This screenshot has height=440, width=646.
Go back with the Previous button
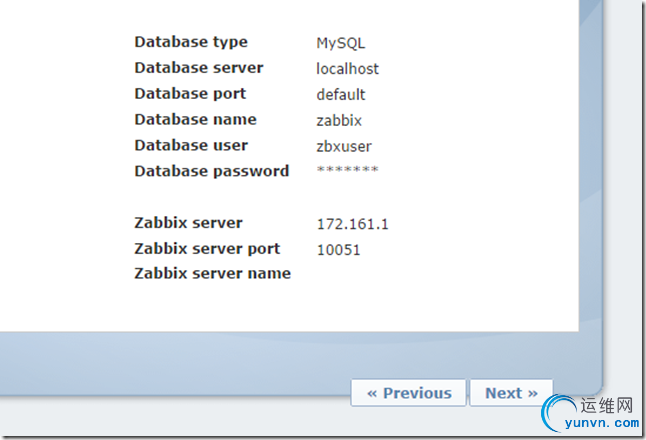pyautogui.click(x=408, y=393)
